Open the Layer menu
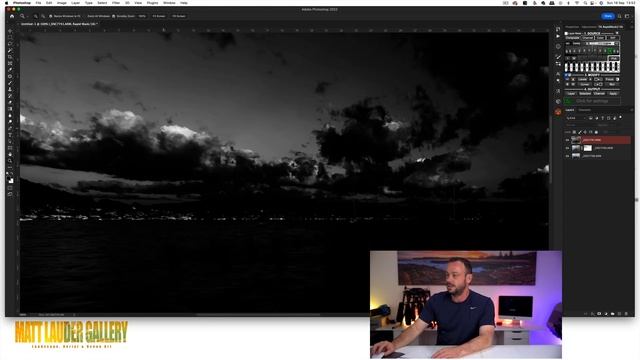The height and width of the screenshot is (360, 640). [76, 3]
